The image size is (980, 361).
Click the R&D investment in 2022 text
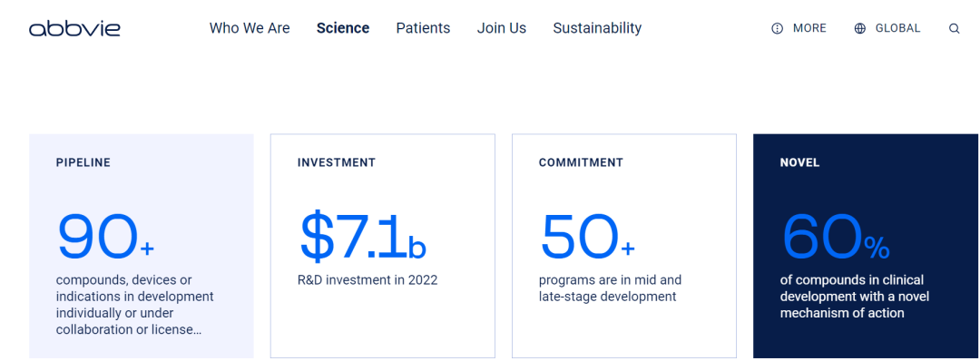[x=367, y=279]
